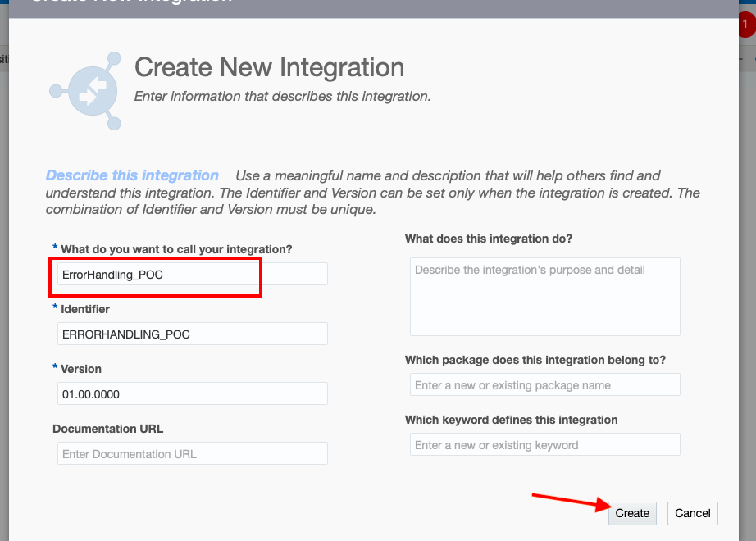Click the required asterisk beside Identifier
This screenshot has height=541, width=756.
tap(54, 309)
